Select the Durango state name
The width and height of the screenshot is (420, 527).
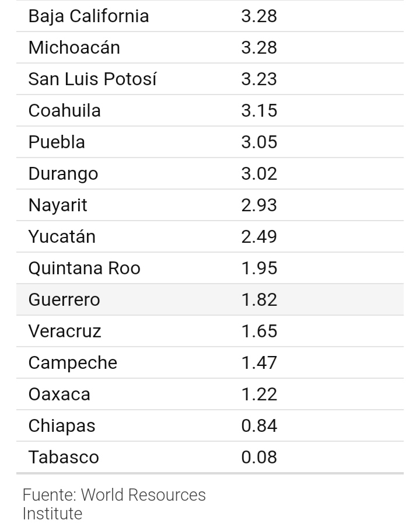tap(63, 173)
